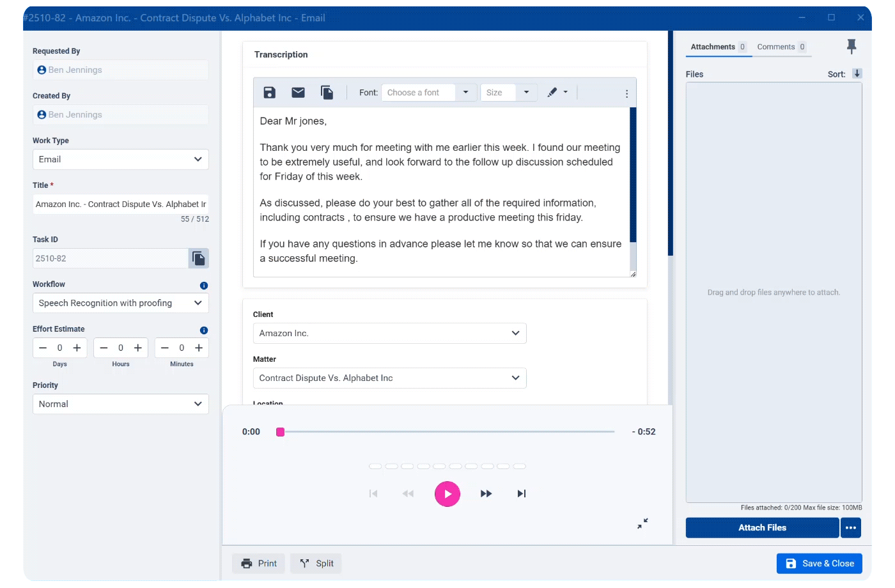
Task: Click Save & Close
Action: point(820,564)
